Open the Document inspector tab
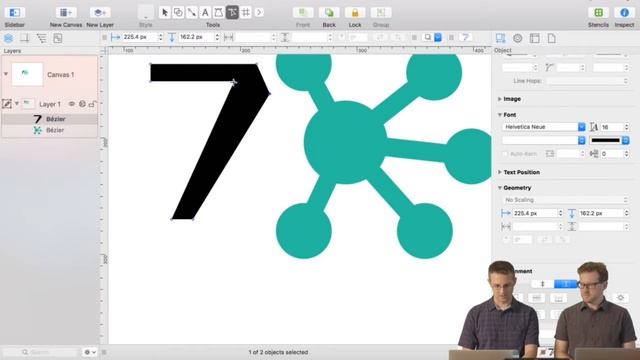 tap(551, 38)
